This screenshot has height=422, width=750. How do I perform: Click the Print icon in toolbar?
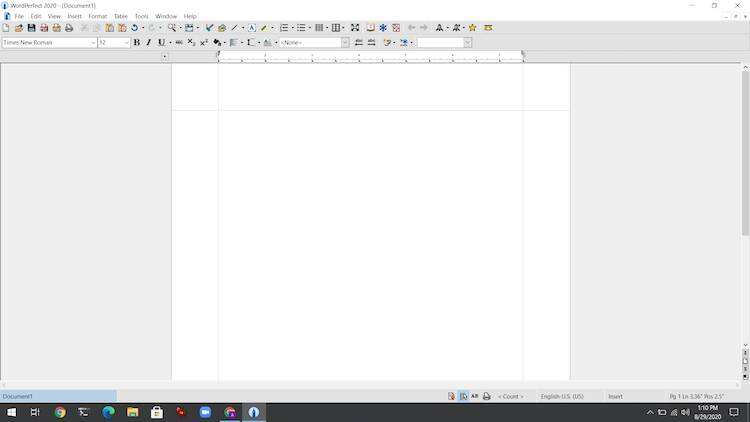click(69, 28)
